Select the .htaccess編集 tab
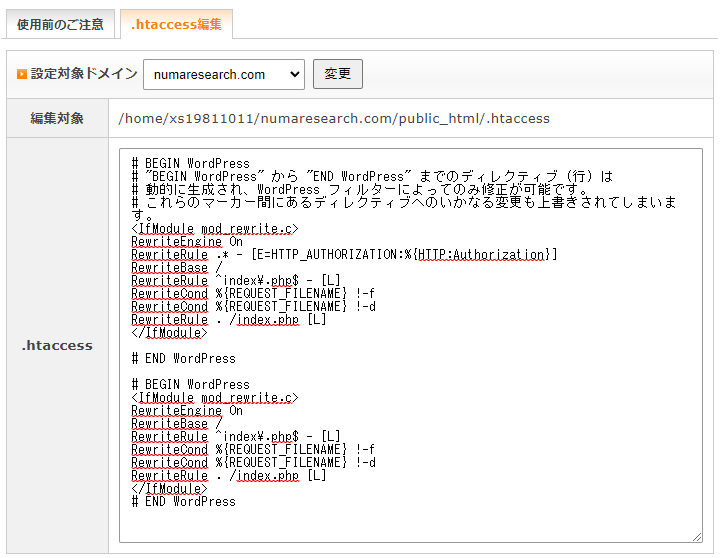This screenshot has height=558, width=722. 176,24
